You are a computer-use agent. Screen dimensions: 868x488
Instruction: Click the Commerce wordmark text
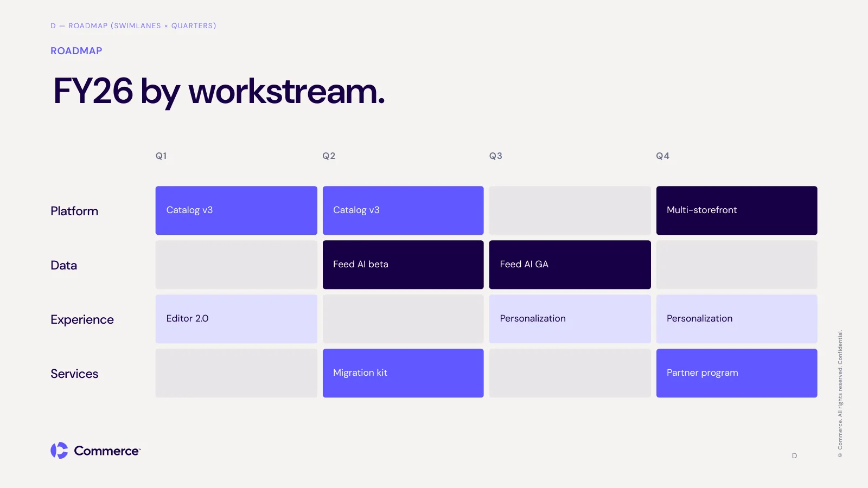(107, 451)
